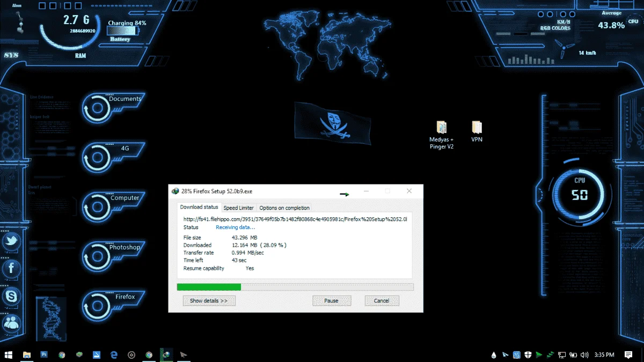644x362 pixels.
Task: Click the fan speed 14 km/h widget
Action: click(576, 49)
